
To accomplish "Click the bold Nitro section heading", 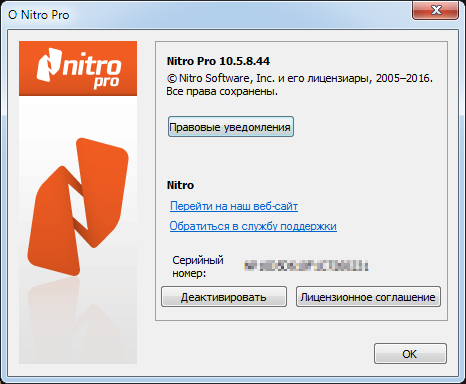I will (180, 185).
